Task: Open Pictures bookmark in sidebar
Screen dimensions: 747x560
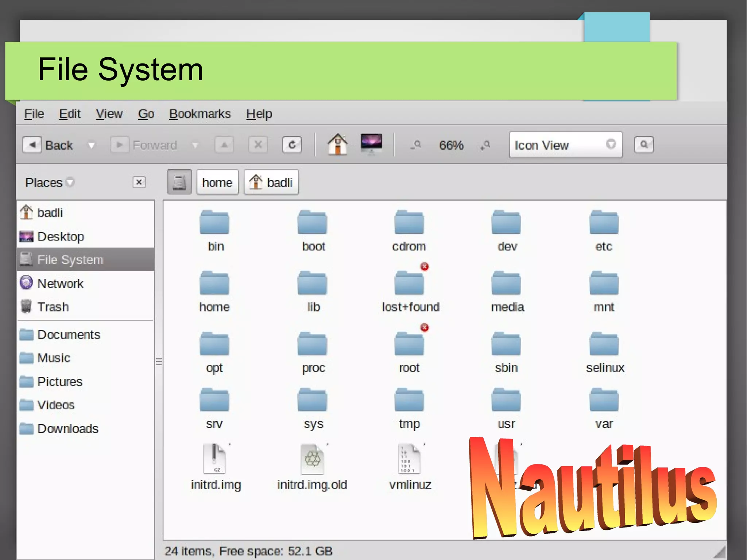Action: click(86, 382)
